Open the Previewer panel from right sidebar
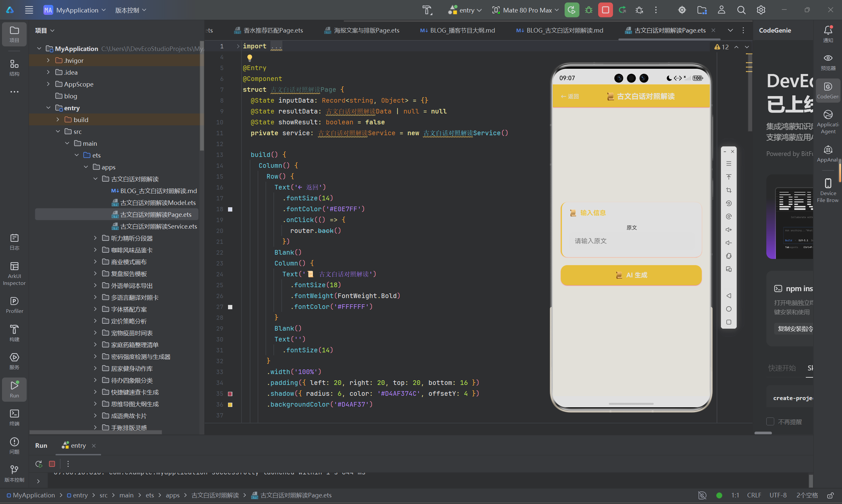 coord(828,62)
